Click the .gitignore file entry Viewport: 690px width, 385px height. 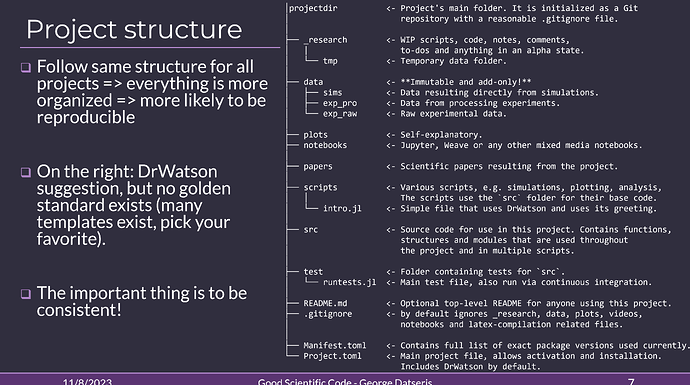tap(328, 314)
